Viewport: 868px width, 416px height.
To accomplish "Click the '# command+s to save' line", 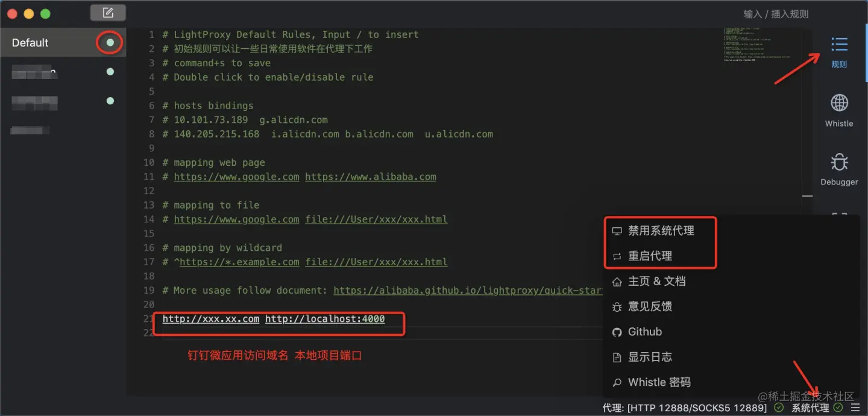I will click(216, 63).
